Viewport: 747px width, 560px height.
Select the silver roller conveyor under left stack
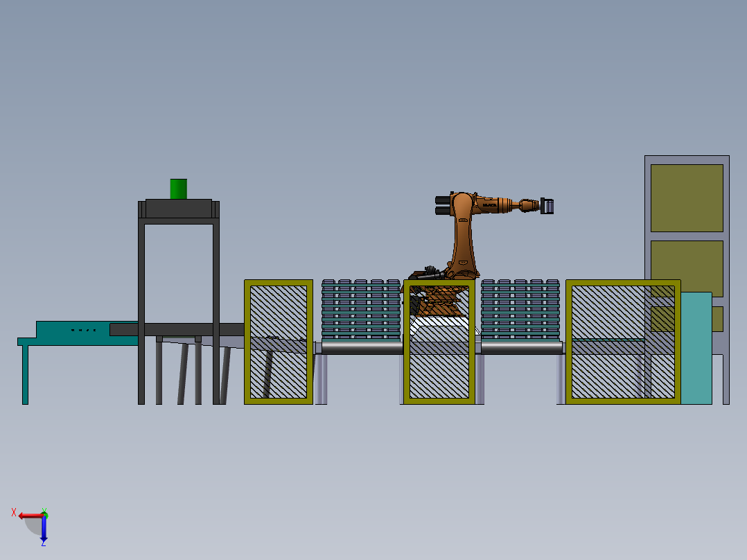click(x=362, y=347)
